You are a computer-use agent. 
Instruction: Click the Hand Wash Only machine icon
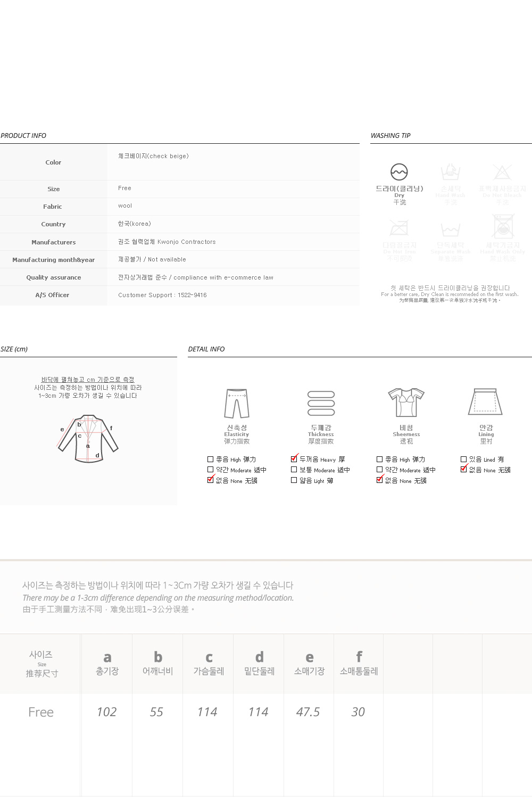(503, 226)
